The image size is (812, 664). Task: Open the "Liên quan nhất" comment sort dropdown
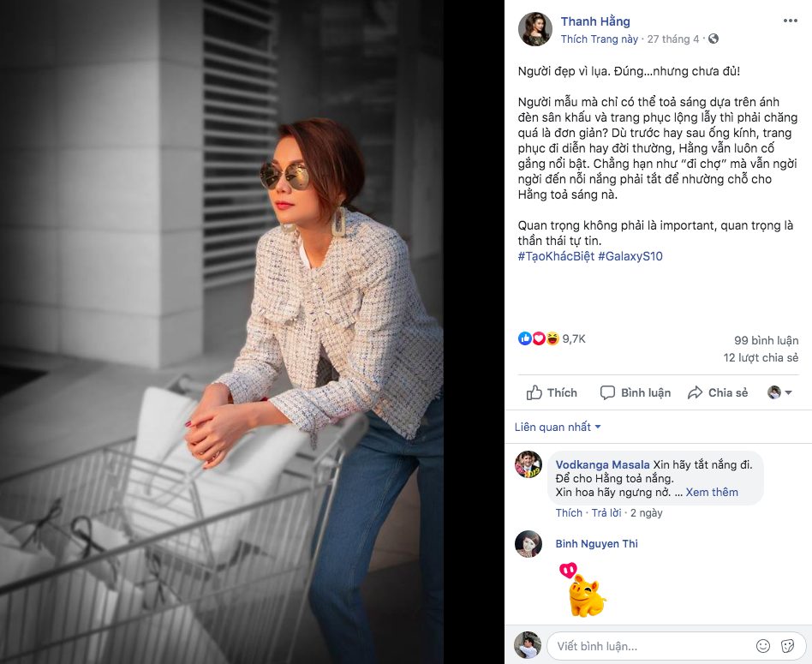[558, 427]
